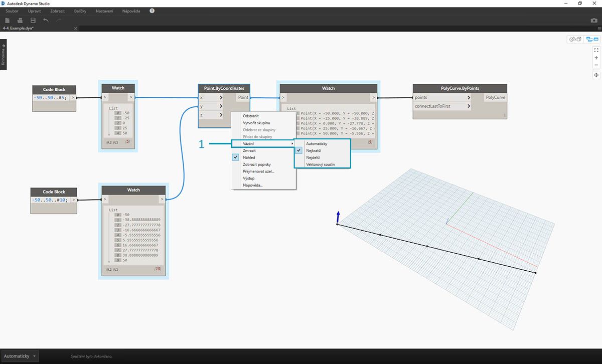This screenshot has height=364, width=602.
Task: Choose Vytvořit skupinu in the context menu
Action: [x=263, y=123]
